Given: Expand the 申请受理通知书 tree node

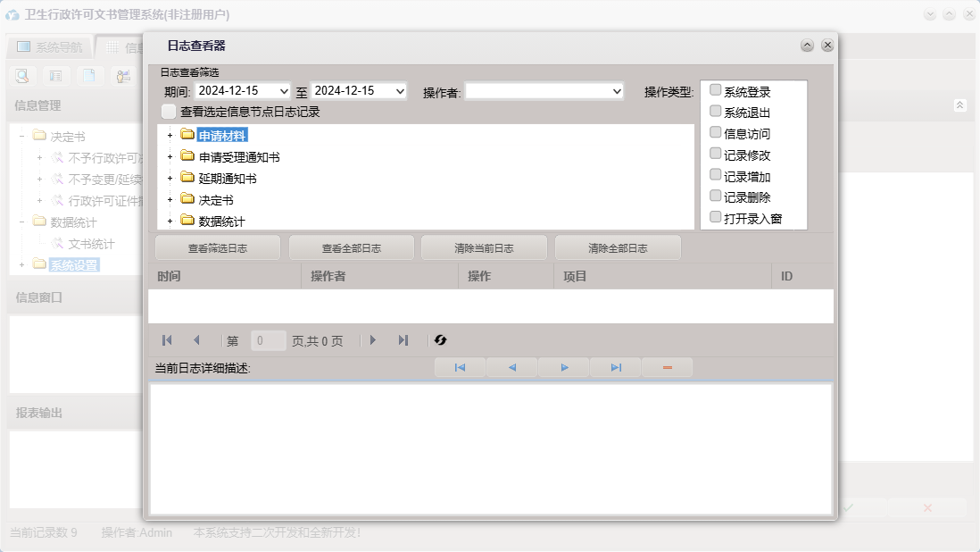Looking at the screenshot, I should [x=170, y=157].
